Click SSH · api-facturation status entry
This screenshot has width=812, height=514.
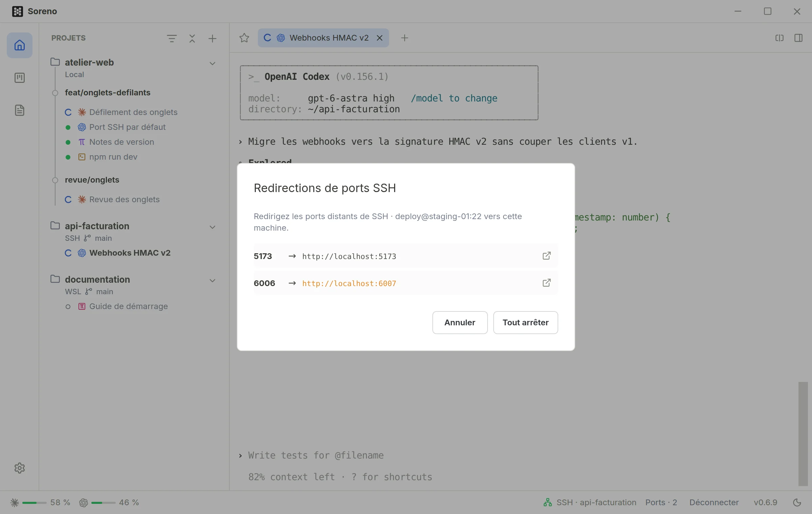pos(596,503)
